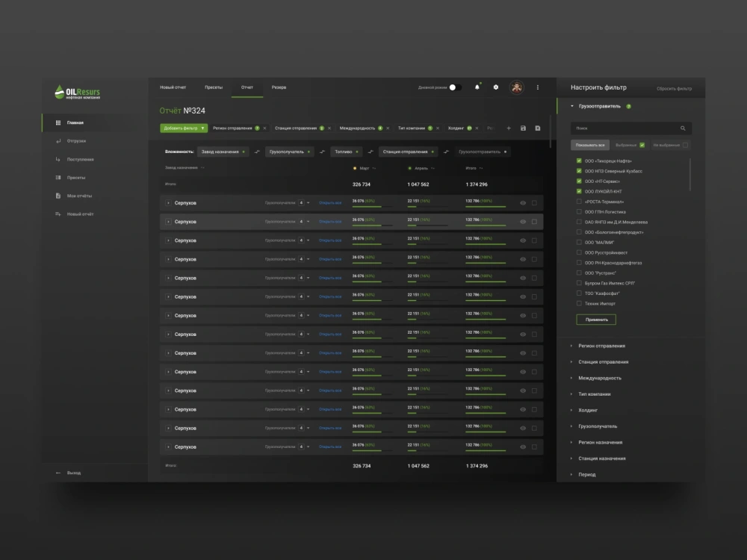Open Главная via its grid icon

[x=58, y=123]
